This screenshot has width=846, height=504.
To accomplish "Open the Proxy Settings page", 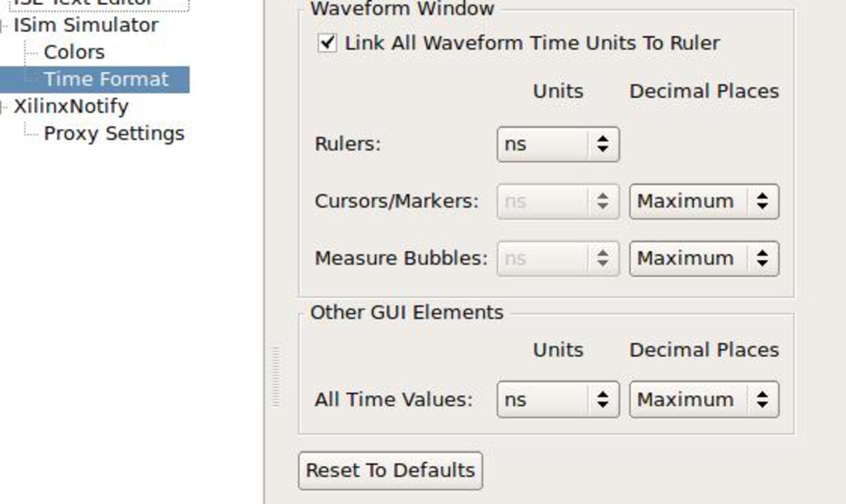I will (x=114, y=133).
